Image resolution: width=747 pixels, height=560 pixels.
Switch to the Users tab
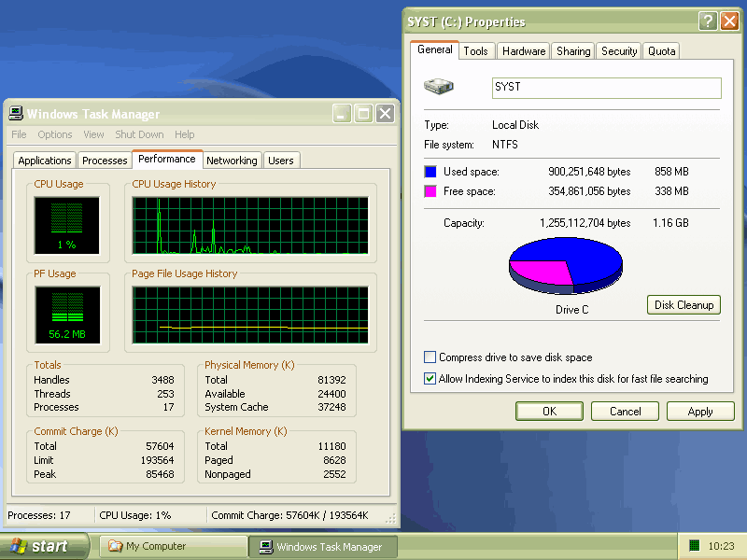point(281,161)
